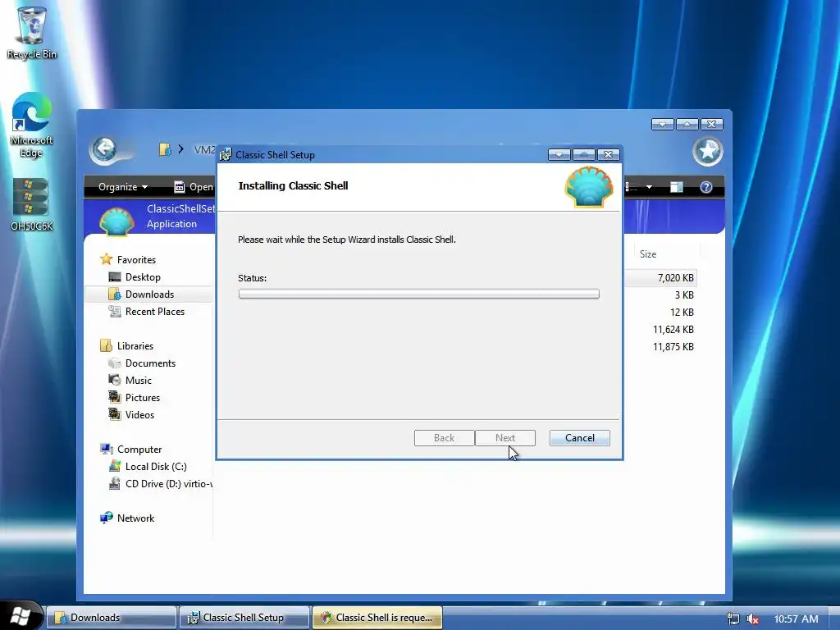Viewport: 840px width, 630px height.
Task: Open the OH50G6K desktop icon
Action: point(32,204)
